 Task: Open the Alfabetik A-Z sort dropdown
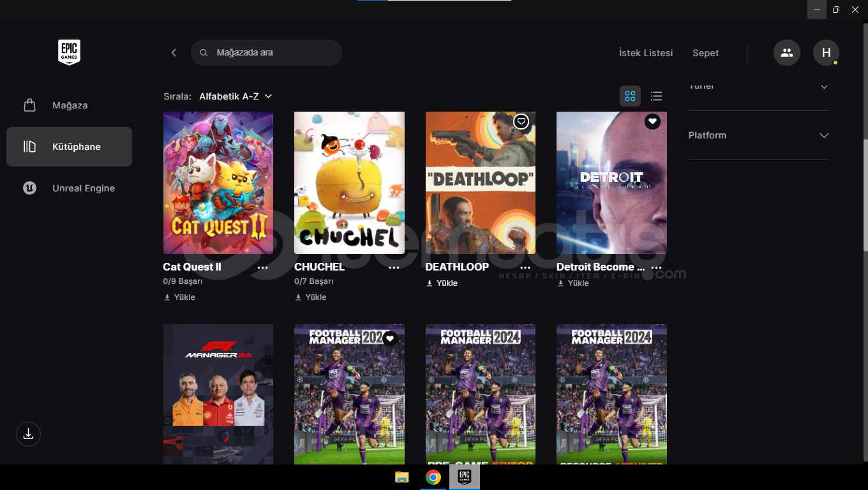pos(236,96)
